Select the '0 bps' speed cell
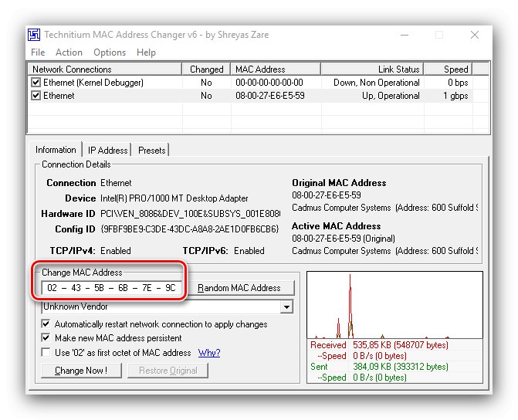 pos(458,83)
